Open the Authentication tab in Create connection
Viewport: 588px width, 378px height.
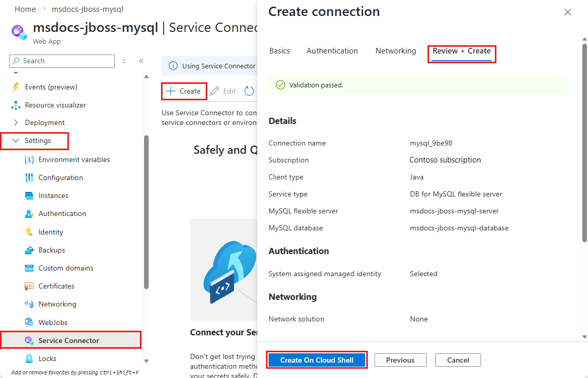pos(332,51)
